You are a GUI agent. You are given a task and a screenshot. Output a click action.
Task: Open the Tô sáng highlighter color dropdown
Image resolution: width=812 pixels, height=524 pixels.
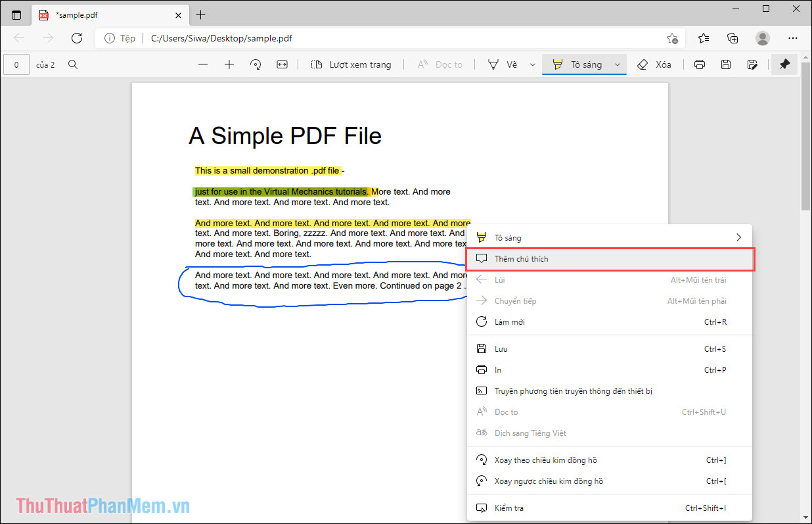(616, 64)
